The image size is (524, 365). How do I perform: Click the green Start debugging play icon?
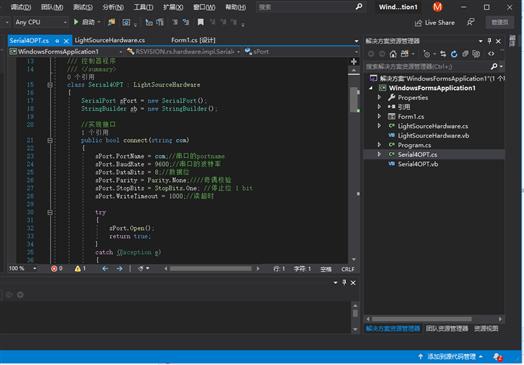click(x=76, y=22)
